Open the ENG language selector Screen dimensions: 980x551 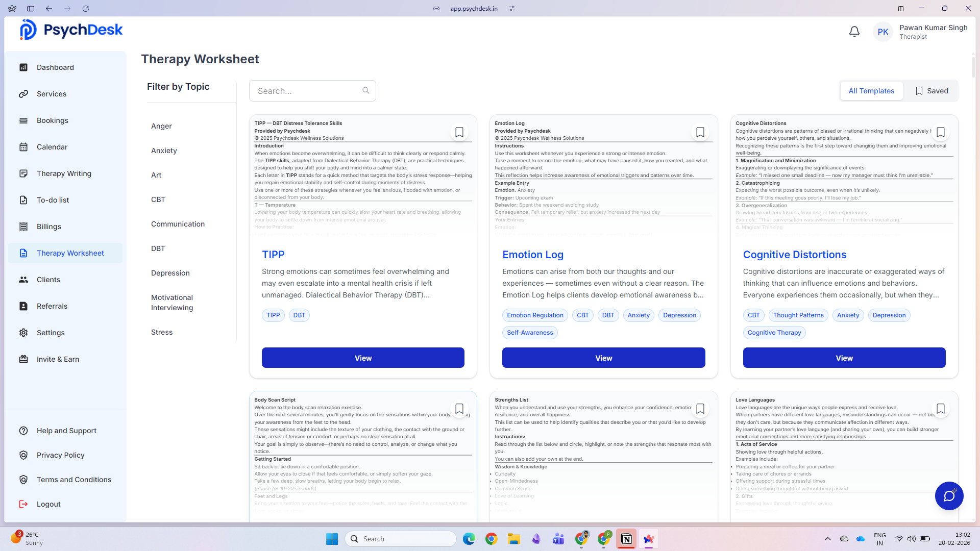click(880, 538)
